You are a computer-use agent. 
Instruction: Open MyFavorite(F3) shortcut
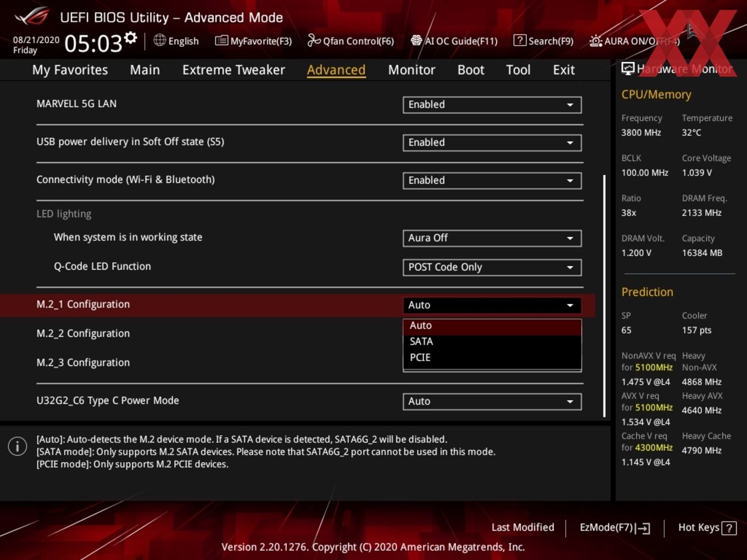click(253, 41)
